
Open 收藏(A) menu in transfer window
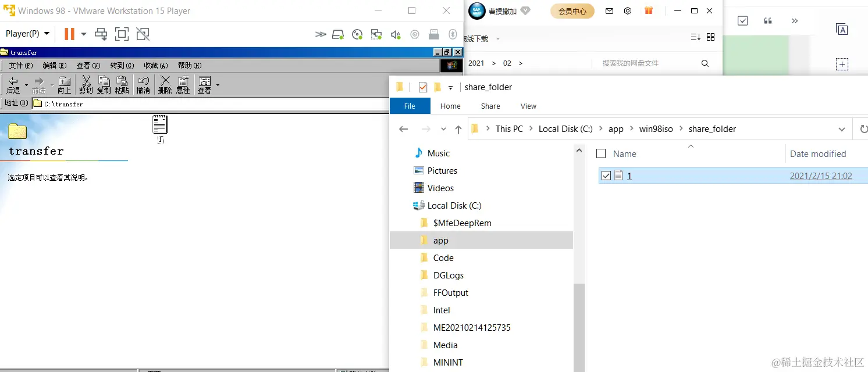[x=155, y=66]
